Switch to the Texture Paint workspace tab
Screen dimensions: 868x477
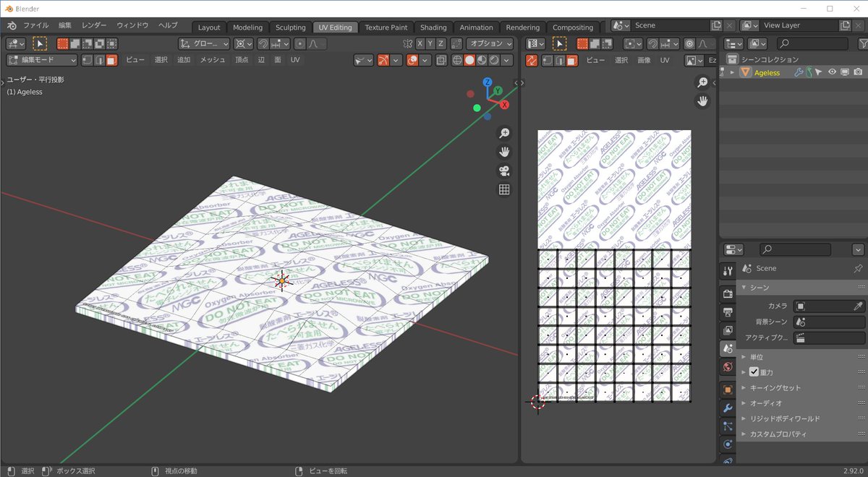[386, 27]
